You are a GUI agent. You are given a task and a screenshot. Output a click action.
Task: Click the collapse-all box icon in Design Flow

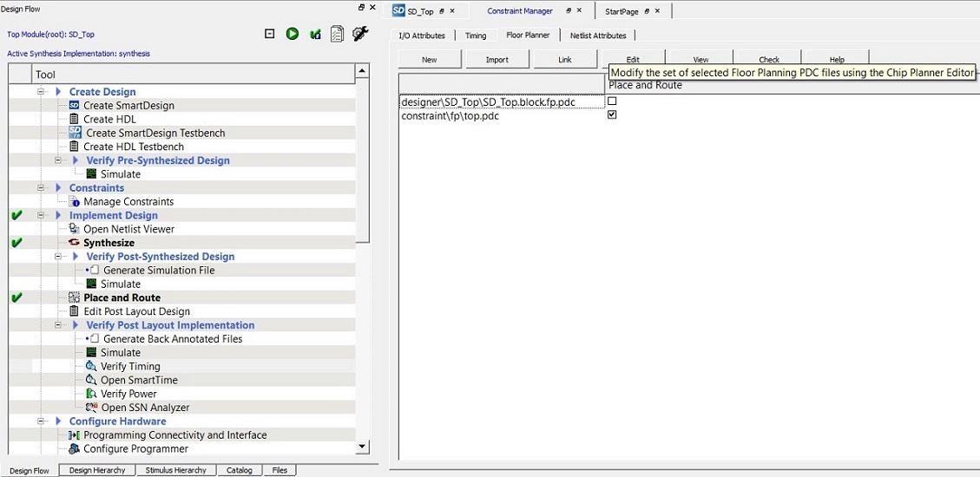coord(270,34)
